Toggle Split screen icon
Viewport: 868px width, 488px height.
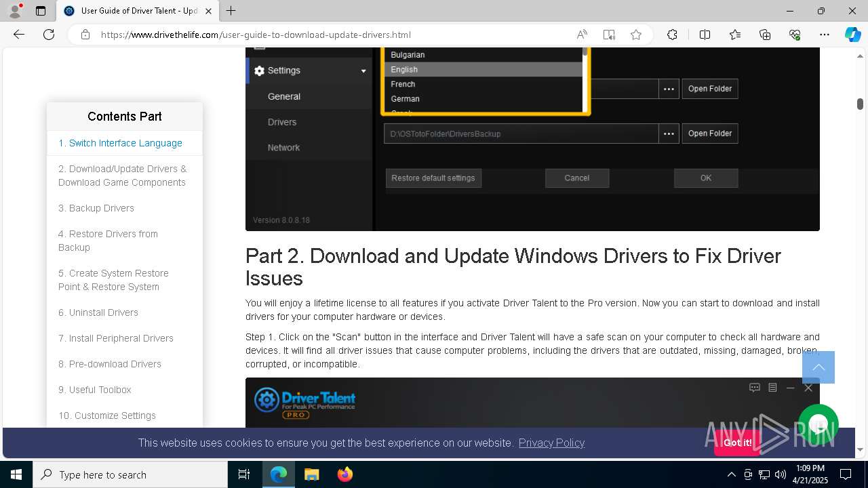[x=705, y=35]
